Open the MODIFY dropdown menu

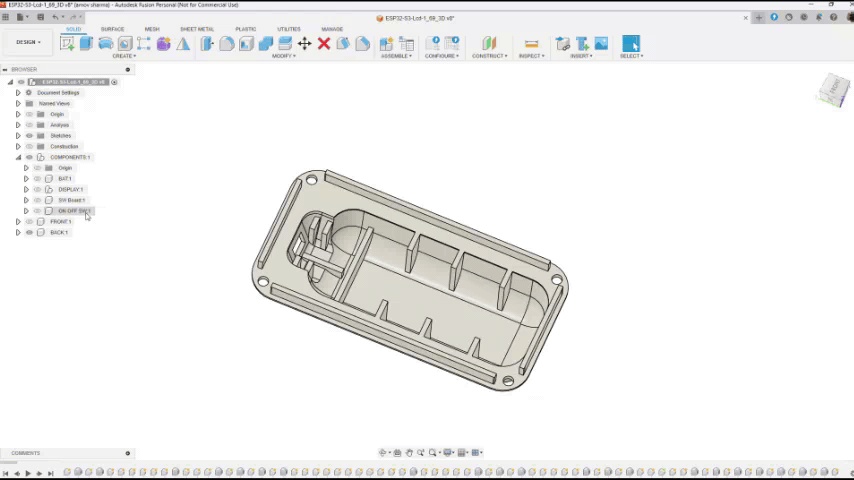click(284, 56)
